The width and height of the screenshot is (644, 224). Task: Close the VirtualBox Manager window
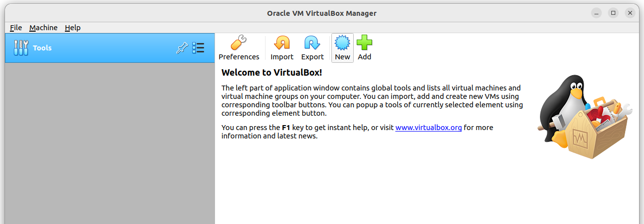coord(630,13)
